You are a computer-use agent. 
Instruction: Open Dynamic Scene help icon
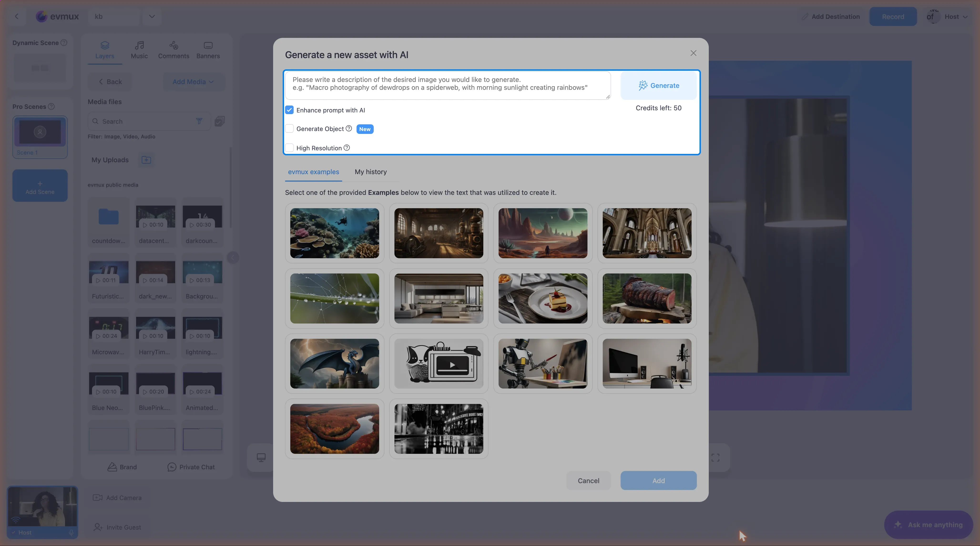(64, 43)
